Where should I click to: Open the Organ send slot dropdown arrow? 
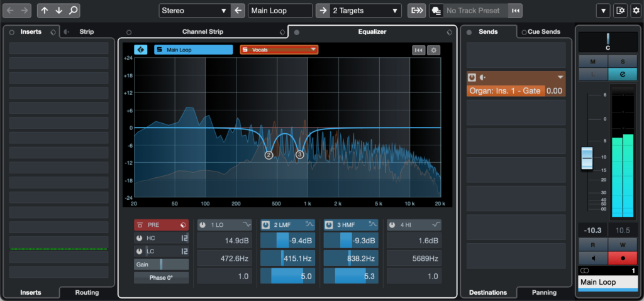click(560, 77)
